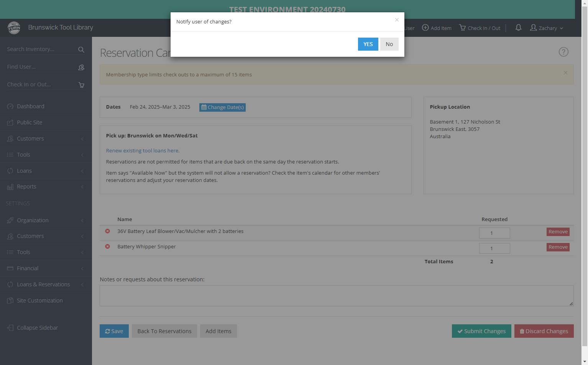Click the Submit Changes button
The image size is (588, 365).
(x=481, y=331)
